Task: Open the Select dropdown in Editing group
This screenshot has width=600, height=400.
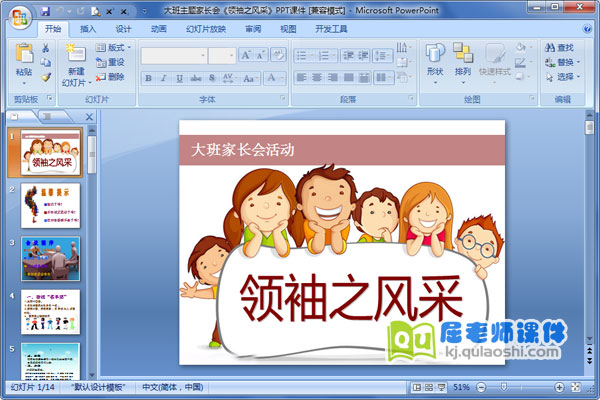Action: (x=565, y=76)
